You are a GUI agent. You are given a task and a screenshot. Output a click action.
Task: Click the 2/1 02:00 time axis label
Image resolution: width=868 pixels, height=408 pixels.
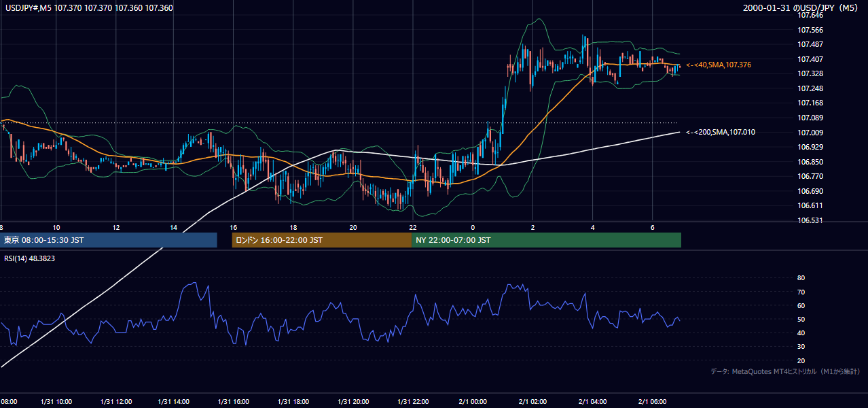click(x=533, y=401)
